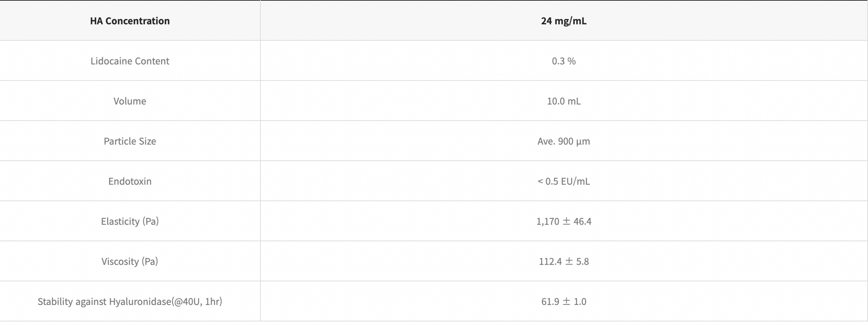This screenshot has width=868, height=326.
Task: Click the 1,170 ± 46.4 elasticity value
Action: pyautogui.click(x=564, y=221)
